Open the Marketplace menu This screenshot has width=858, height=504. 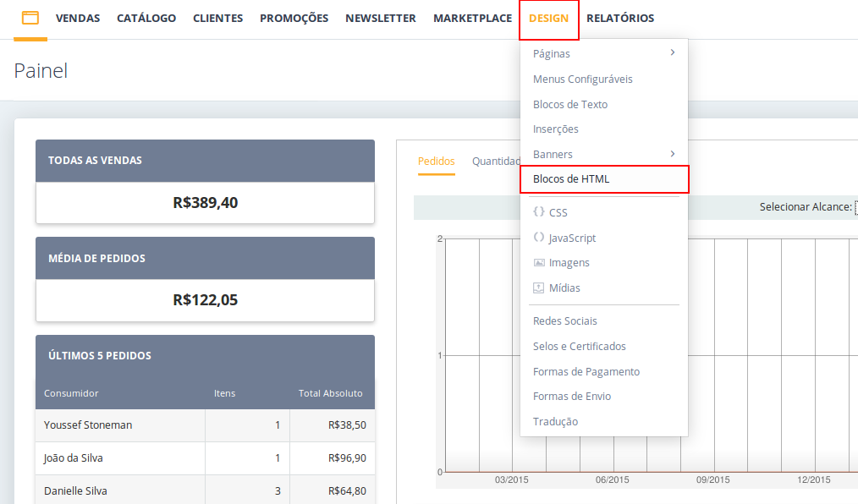(473, 18)
